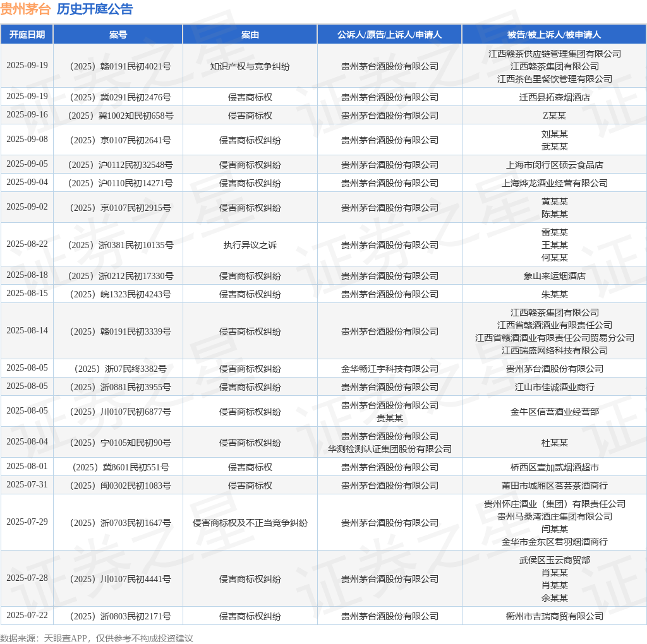This screenshot has width=647, height=644.
Task: Click plaintiff 金华畅江宇科技有限公司
Action: [389, 369]
